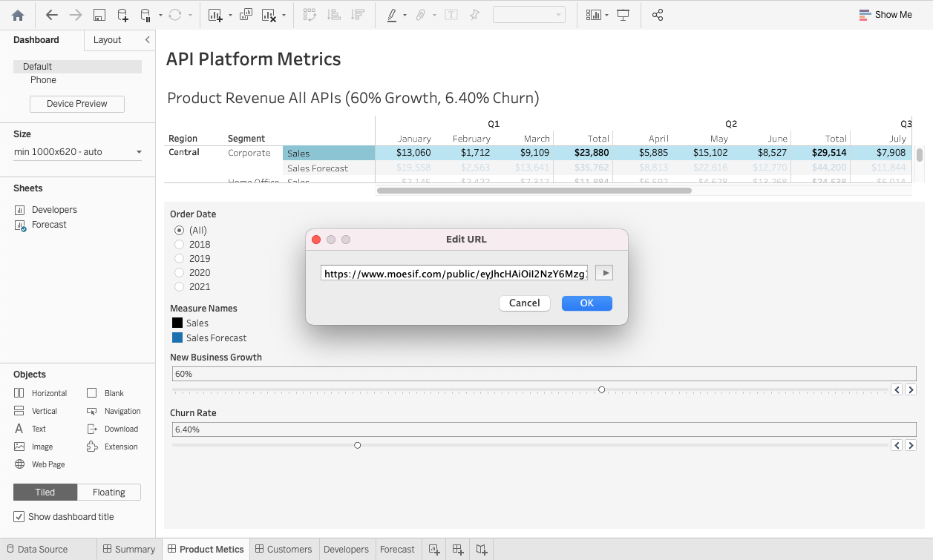Click the Download object
The height and width of the screenshot is (560, 933).
pos(112,429)
